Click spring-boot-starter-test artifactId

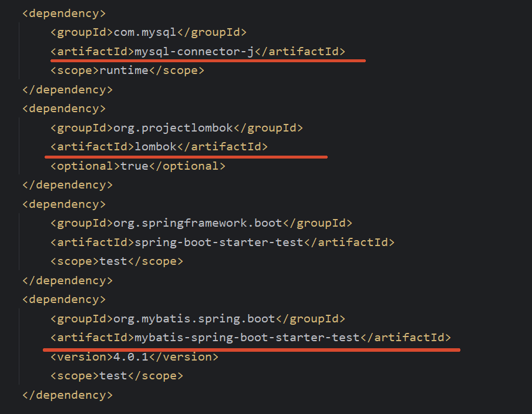[219, 243]
